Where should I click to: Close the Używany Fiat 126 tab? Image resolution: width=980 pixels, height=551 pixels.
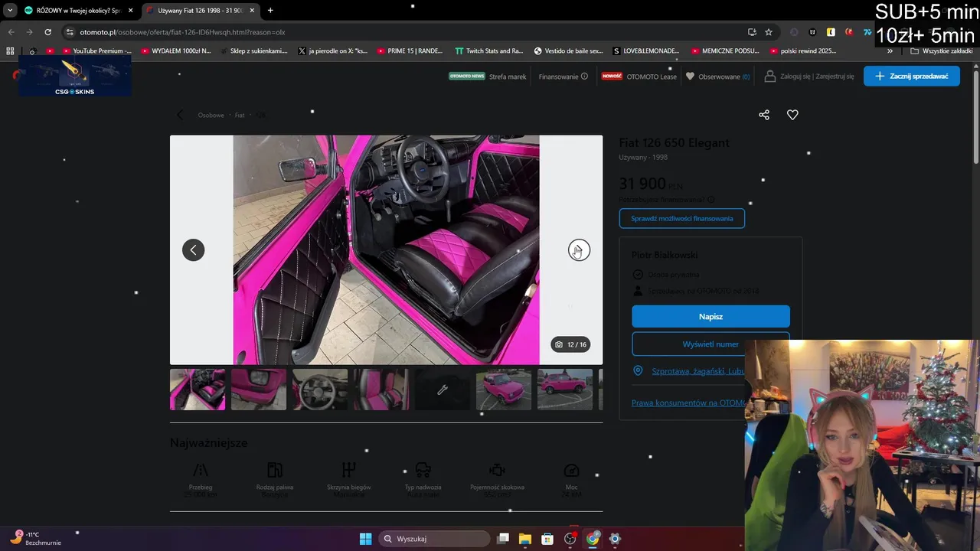point(252,10)
